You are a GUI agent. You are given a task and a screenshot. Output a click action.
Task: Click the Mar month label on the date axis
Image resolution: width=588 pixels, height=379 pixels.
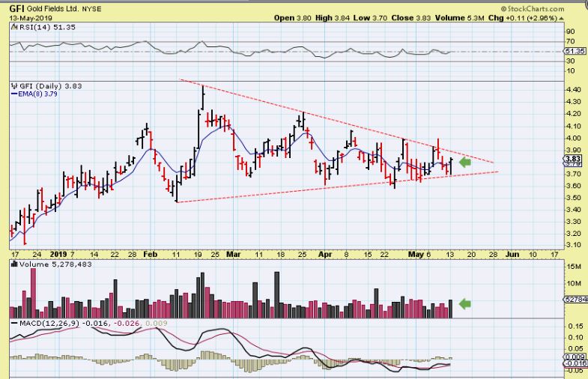pyautogui.click(x=233, y=254)
